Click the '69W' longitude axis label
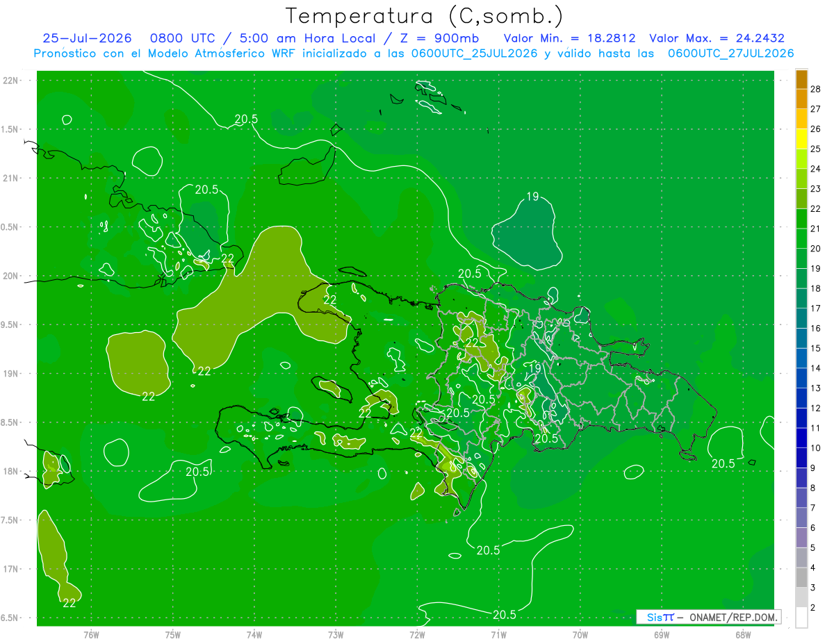 (662, 634)
